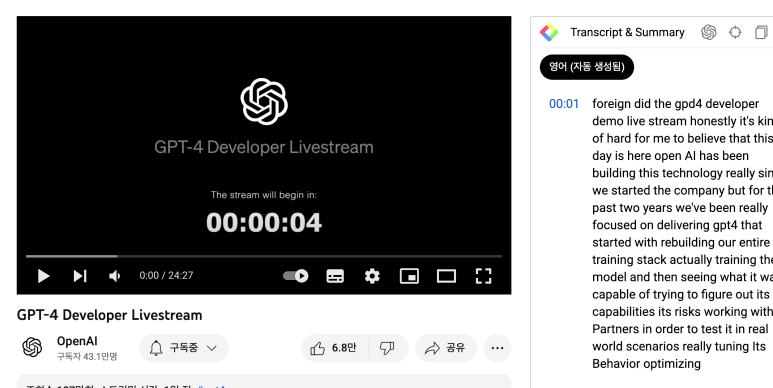Summarize transcript with ChatGPT icon
This screenshot has width=773, height=388.
coord(708,33)
